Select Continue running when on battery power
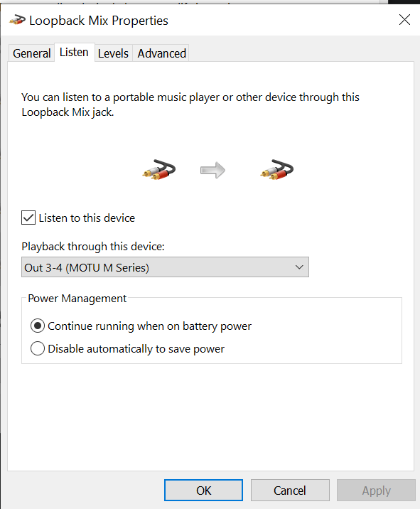 coord(38,326)
